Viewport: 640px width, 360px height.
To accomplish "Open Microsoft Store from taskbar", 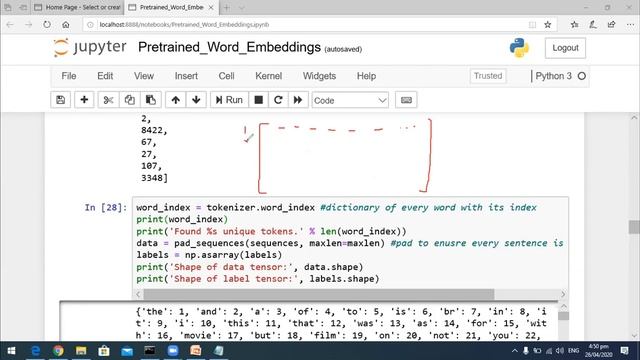I will [x=104, y=351].
